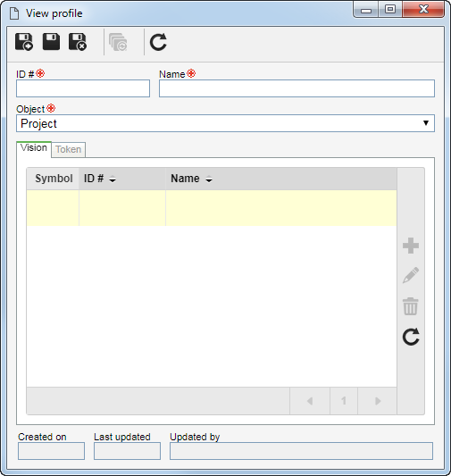Go to next page in grid pager
The image size is (451, 476).
[377, 401]
